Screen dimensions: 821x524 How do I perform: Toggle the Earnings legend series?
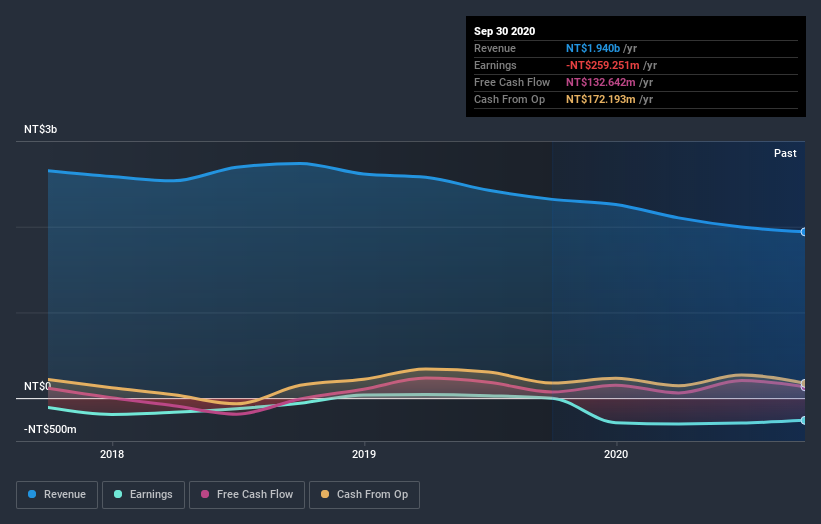[x=143, y=495]
